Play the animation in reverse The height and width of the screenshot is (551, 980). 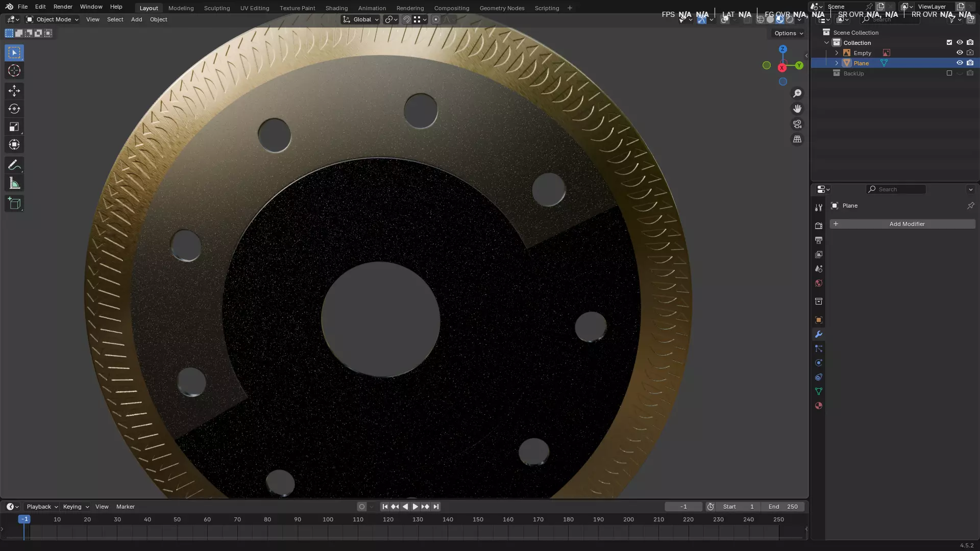tap(405, 507)
